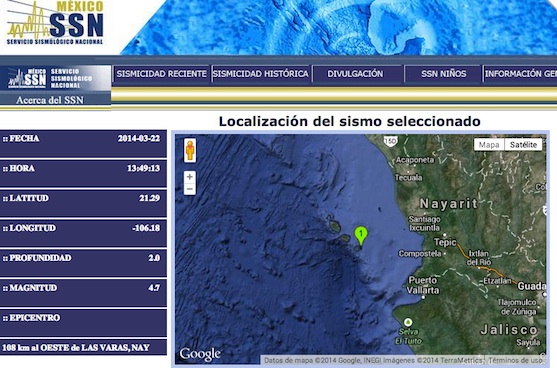
Task: Zoom out the map with minus button
Action: (190, 189)
